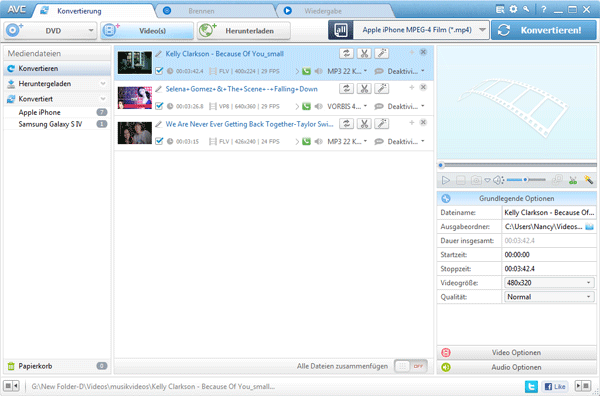The height and width of the screenshot is (396, 600).
Task: Switch to Brennen tab
Action: (x=201, y=11)
